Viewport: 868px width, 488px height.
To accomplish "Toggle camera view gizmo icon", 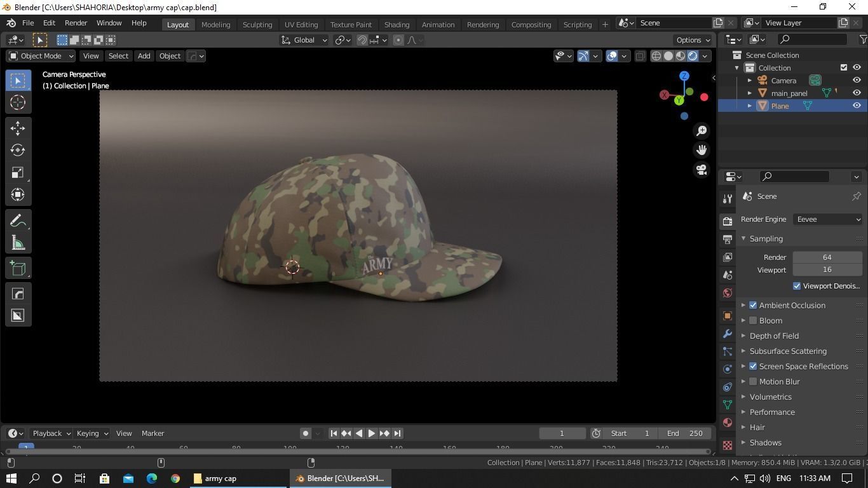I will pos(702,170).
